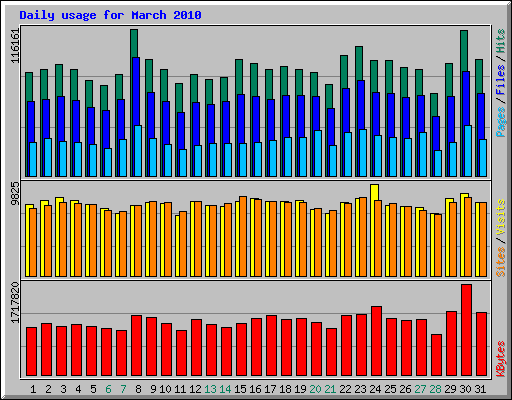Click the blue files bar for day 30
512x400 pixels.
466,98
